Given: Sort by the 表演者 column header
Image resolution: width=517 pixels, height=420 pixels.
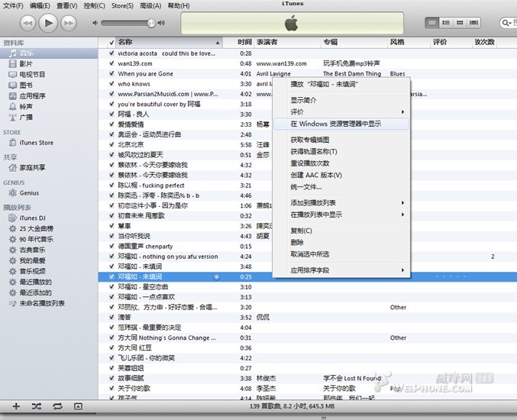Looking at the screenshot, I should coord(287,42).
